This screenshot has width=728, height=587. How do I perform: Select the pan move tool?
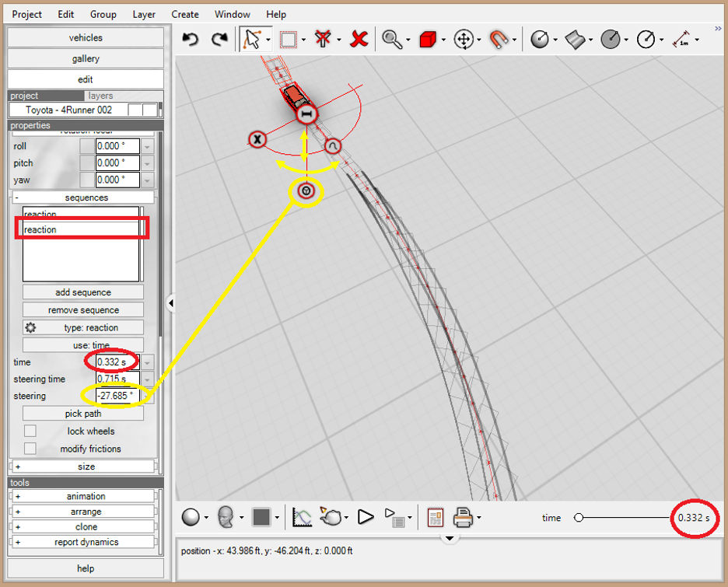(464, 40)
